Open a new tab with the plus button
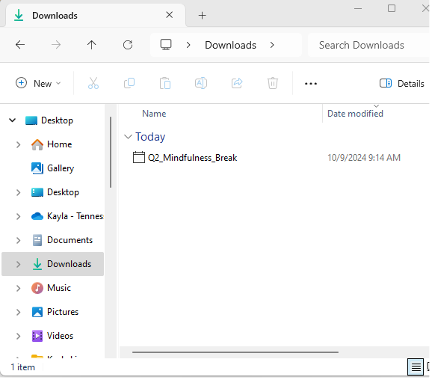 click(x=202, y=15)
